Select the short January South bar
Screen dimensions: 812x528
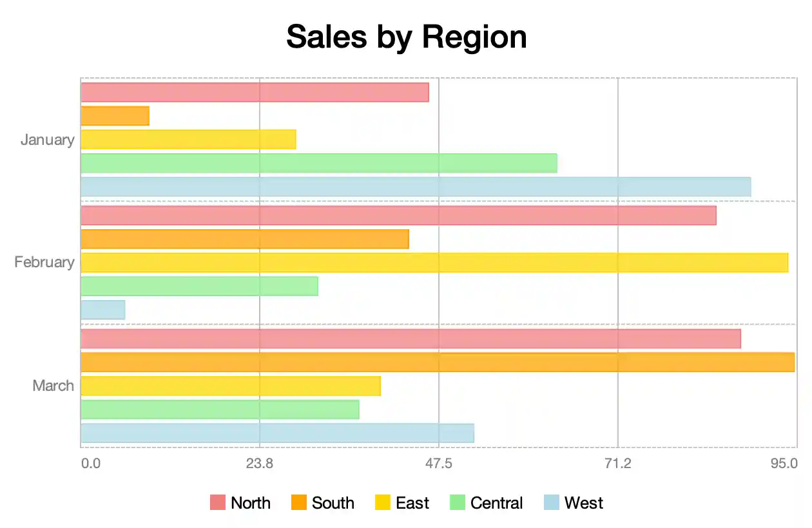[x=115, y=116]
